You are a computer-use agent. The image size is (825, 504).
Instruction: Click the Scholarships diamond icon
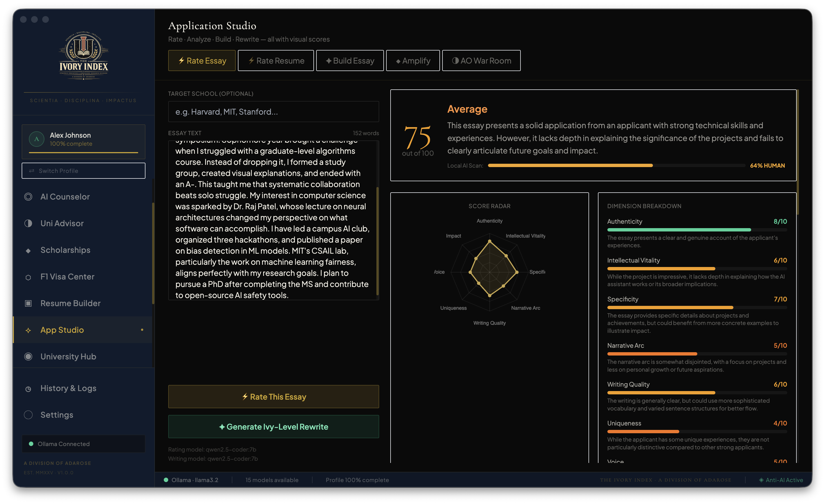28,251
